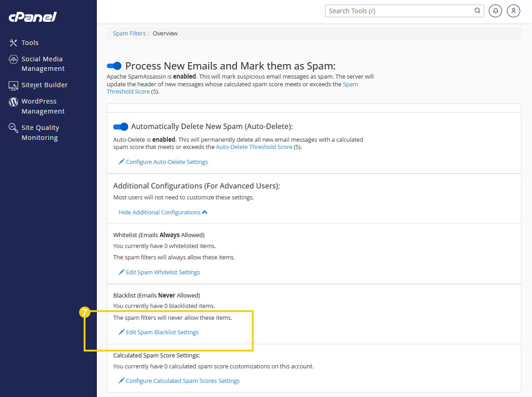This screenshot has height=397, width=532.
Task: Select the Site Quality Monitoring icon
Action: 13,128
